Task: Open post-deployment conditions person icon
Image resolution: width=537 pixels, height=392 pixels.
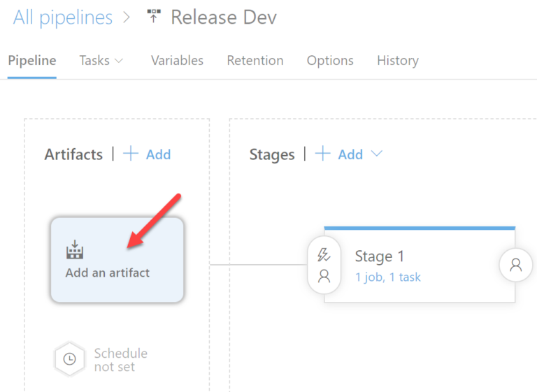Action: point(516,265)
